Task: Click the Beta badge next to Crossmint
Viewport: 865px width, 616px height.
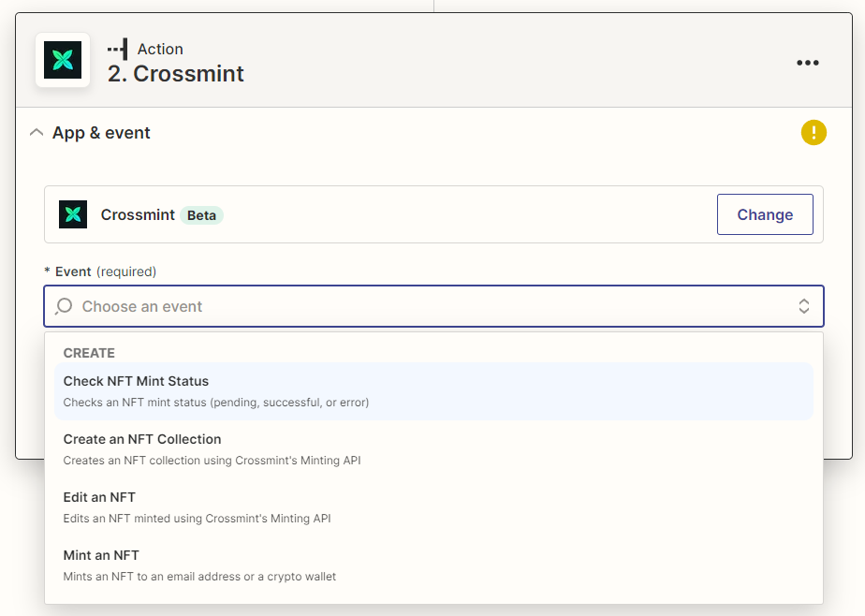Action: coord(201,215)
